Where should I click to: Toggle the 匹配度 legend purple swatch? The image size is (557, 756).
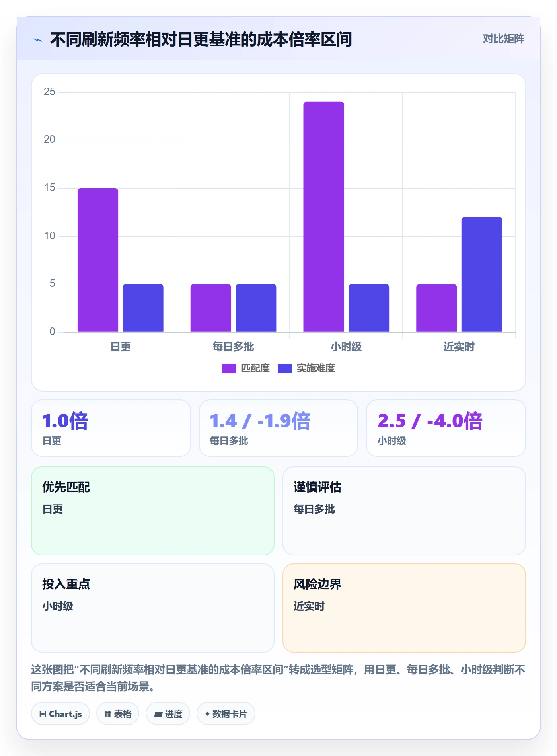coord(229,368)
